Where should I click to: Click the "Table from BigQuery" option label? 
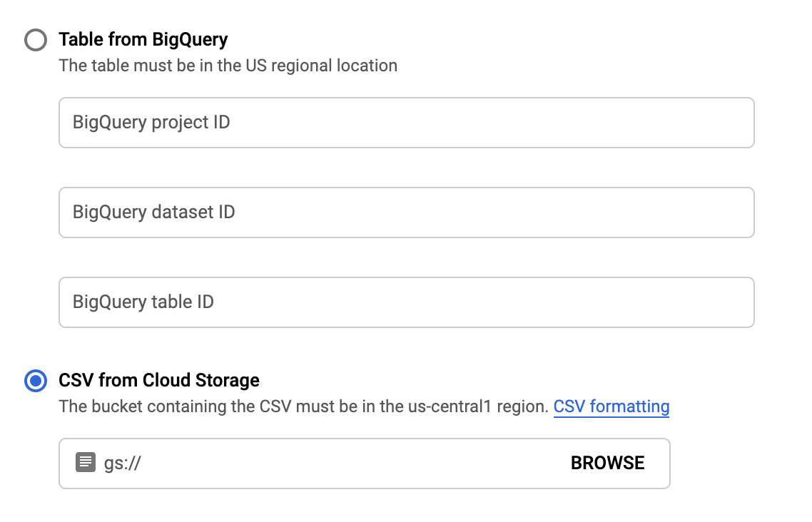pos(143,39)
